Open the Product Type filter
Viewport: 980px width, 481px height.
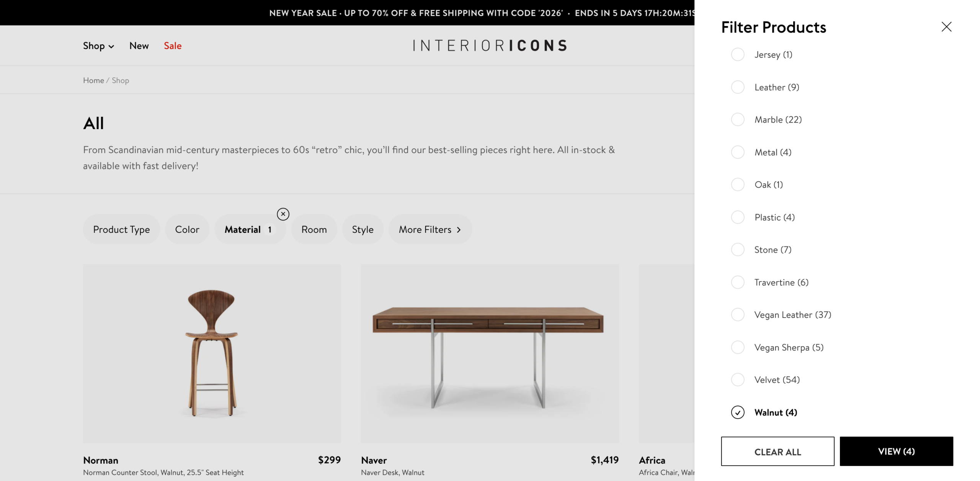121,229
